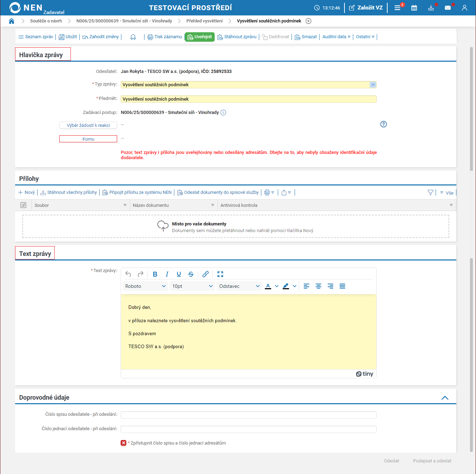Add new attachment with Nový
Image resolution: width=476 pixels, height=474 pixels.
tap(27, 192)
